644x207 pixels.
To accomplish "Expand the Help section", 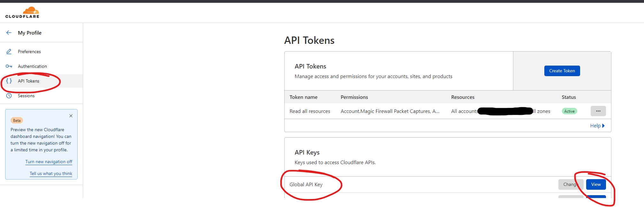I will click(597, 125).
